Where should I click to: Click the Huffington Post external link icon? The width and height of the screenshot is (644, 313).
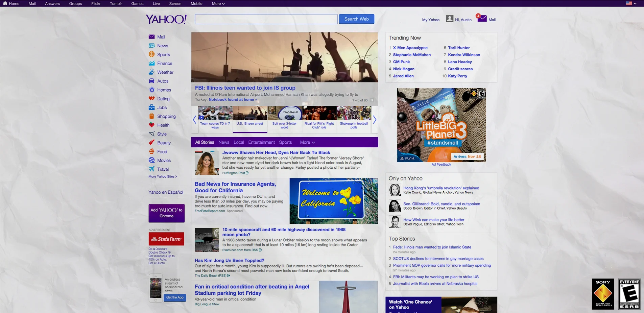click(x=247, y=173)
